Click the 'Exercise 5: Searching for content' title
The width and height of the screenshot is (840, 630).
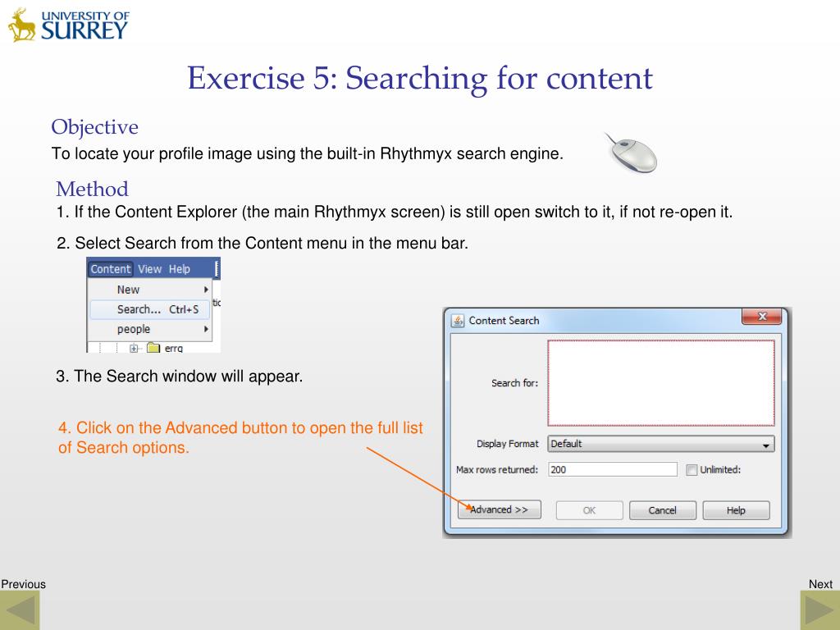420,78
